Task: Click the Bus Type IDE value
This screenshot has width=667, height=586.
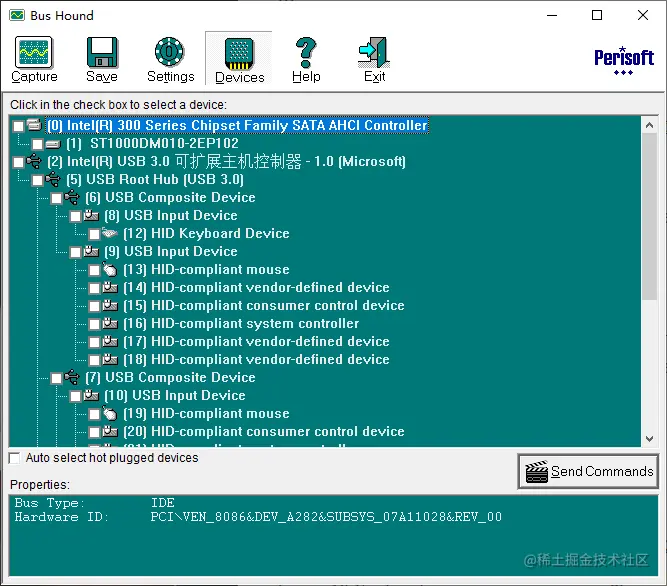Action: coord(162,503)
